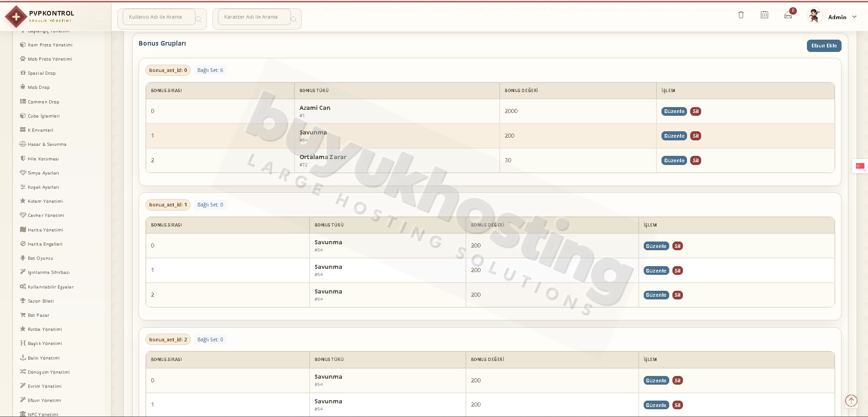
Task: Focus the Kullanıcı Adı ile Arama field
Action: [159, 17]
